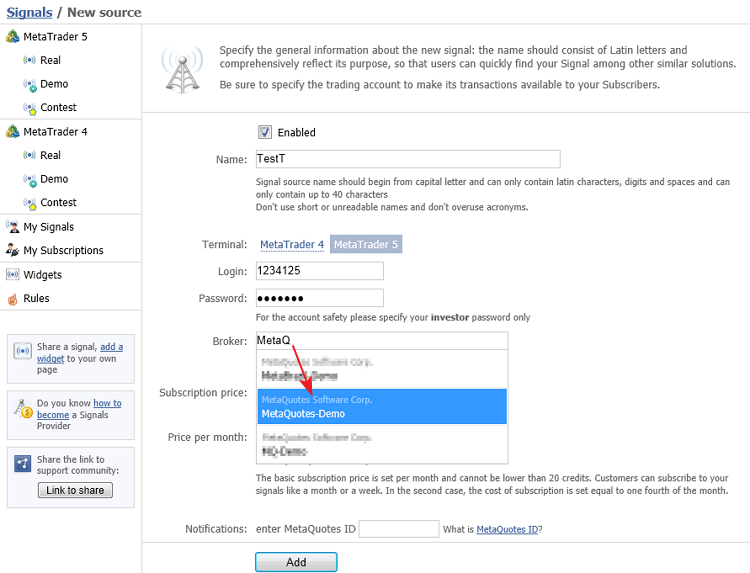Click the MetaTrader 5 Real signal icon
Screen dimensions: 750x573
coord(29,60)
